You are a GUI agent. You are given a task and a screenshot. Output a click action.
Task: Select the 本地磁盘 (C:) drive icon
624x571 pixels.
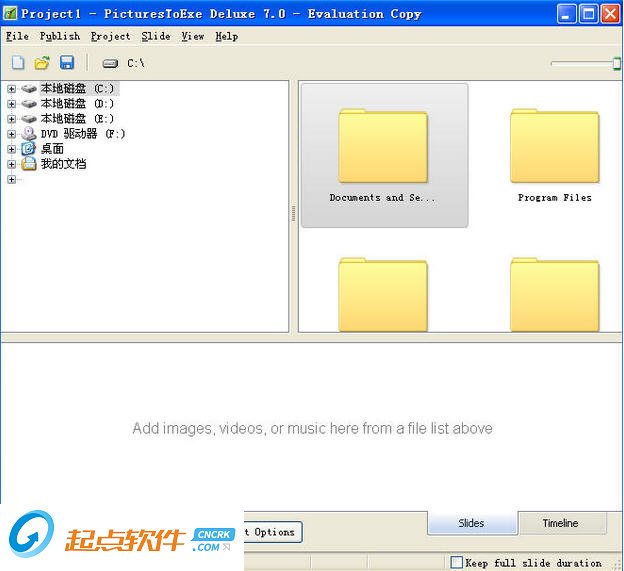pos(29,88)
